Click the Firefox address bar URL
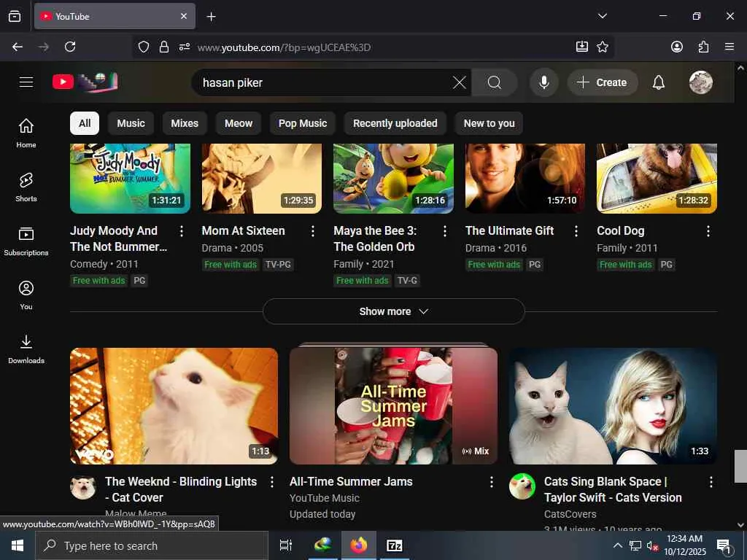 pyautogui.click(x=284, y=47)
